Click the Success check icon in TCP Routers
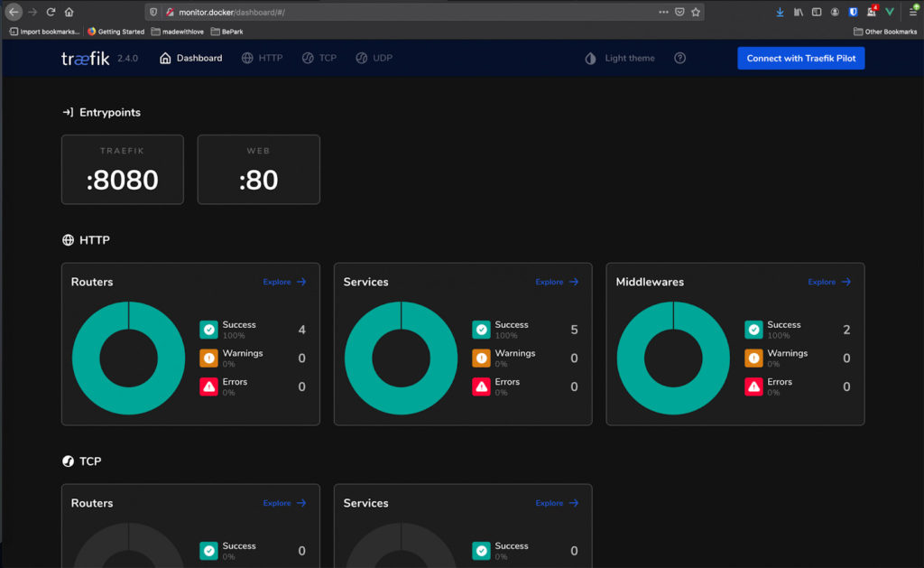The width and height of the screenshot is (924, 568). click(x=208, y=551)
